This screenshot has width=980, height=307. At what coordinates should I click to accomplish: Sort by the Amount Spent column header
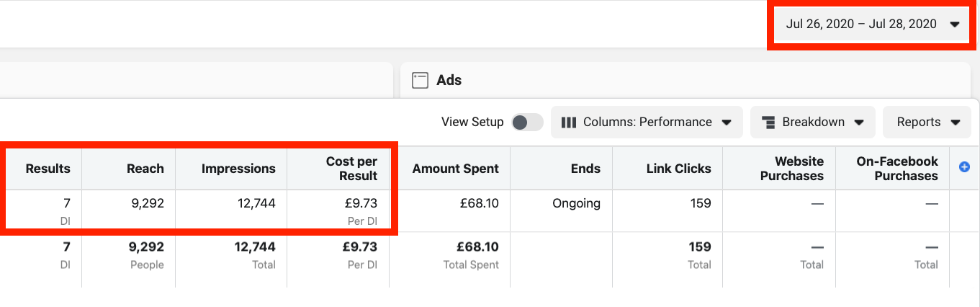coord(456,169)
